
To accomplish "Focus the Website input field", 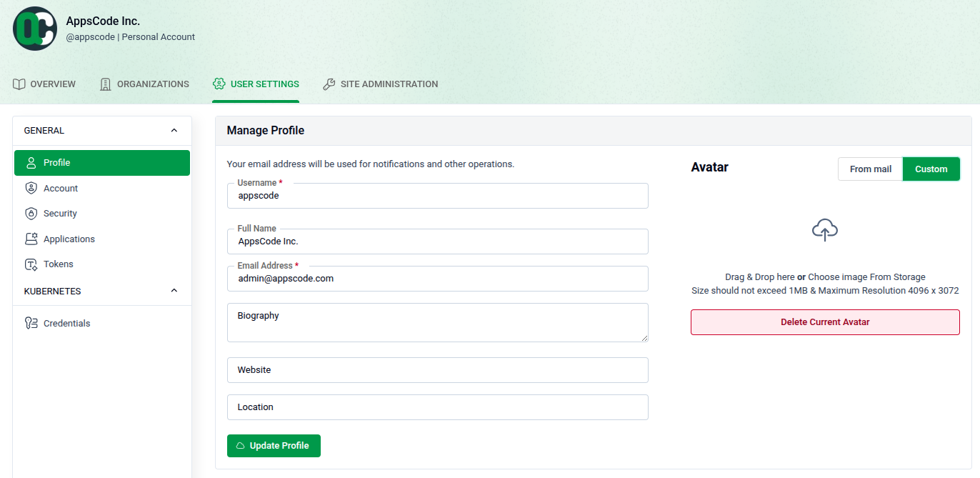I will (x=437, y=370).
